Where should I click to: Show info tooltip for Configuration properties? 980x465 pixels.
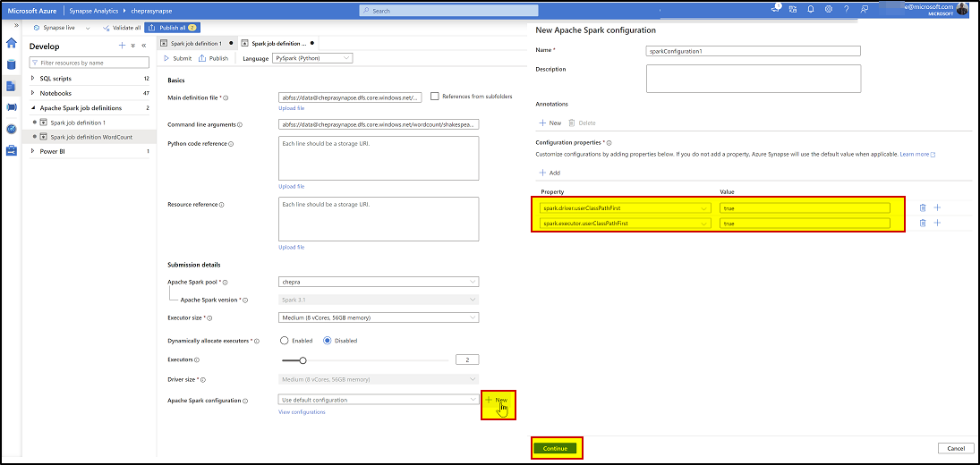pyautogui.click(x=609, y=143)
